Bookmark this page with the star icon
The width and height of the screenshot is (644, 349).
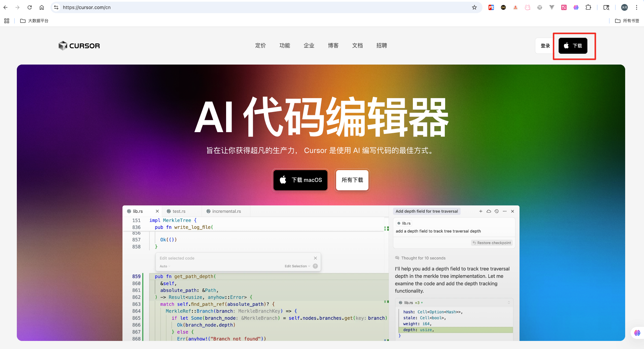click(474, 7)
